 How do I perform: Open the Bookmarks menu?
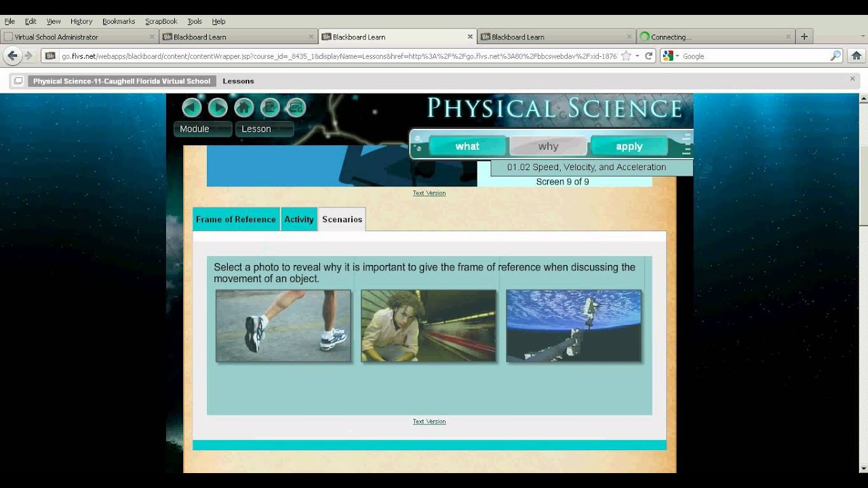tap(119, 21)
